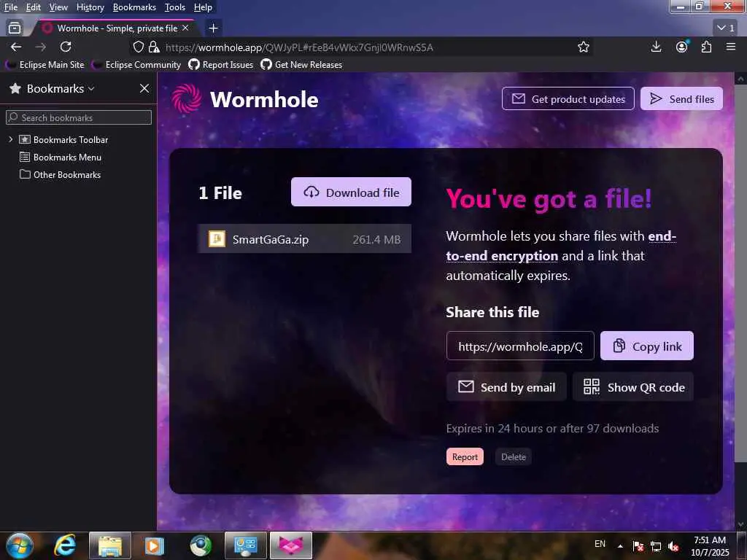Open the new tab plus button
The height and width of the screenshot is (560, 747).
tap(214, 28)
